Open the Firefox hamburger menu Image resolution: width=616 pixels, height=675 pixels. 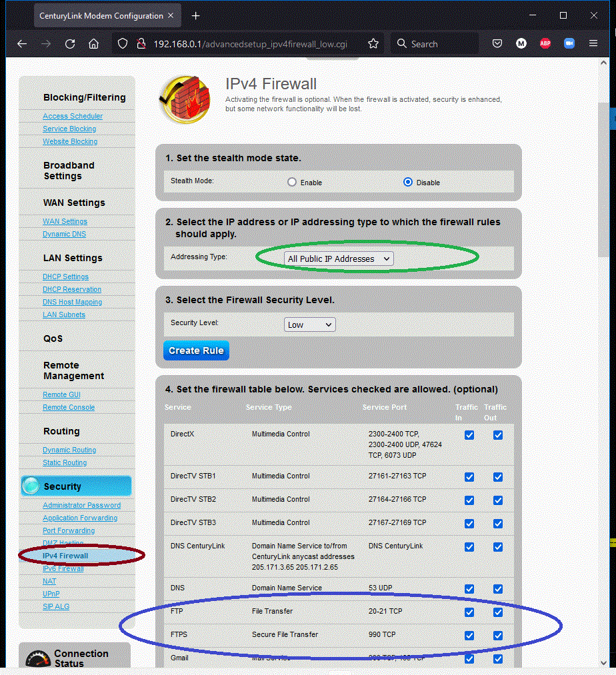pyautogui.click(x=593, y=44)
